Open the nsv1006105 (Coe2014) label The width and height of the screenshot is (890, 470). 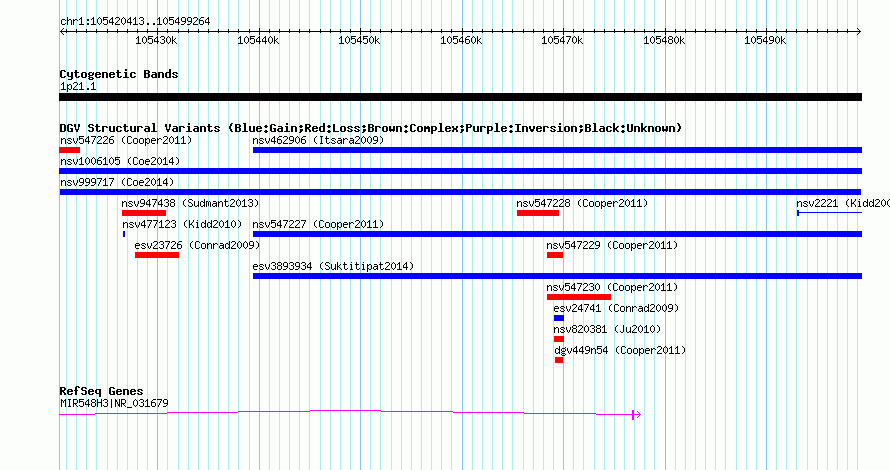tap(120, 161)
